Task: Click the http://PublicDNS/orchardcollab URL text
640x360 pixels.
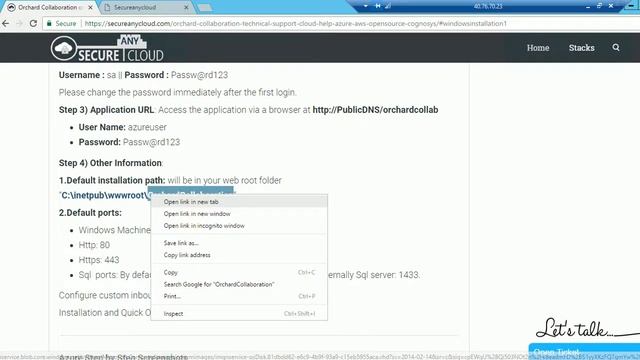Action: coord(375,110)
